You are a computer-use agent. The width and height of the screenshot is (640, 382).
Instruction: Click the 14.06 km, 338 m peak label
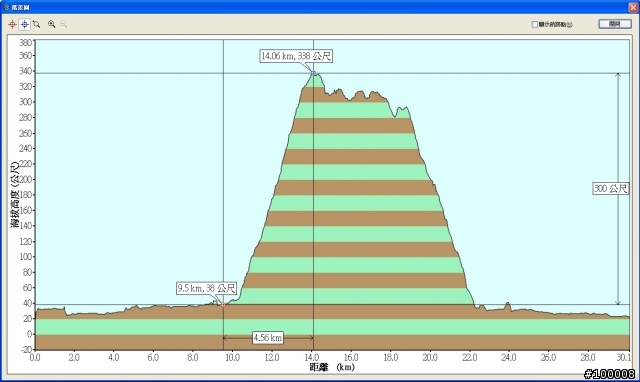click(296, 56)
